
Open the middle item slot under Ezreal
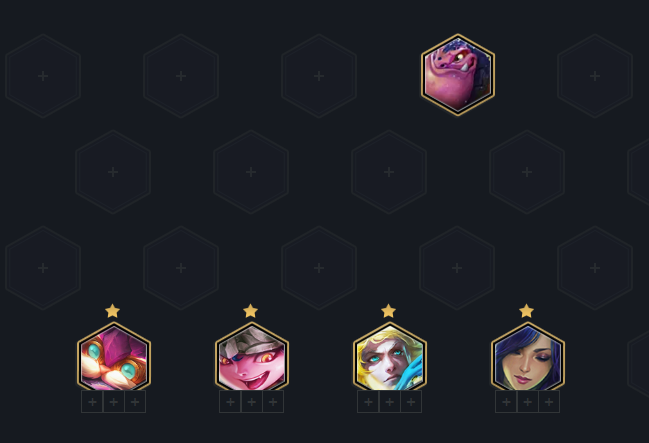pos(389,402)
